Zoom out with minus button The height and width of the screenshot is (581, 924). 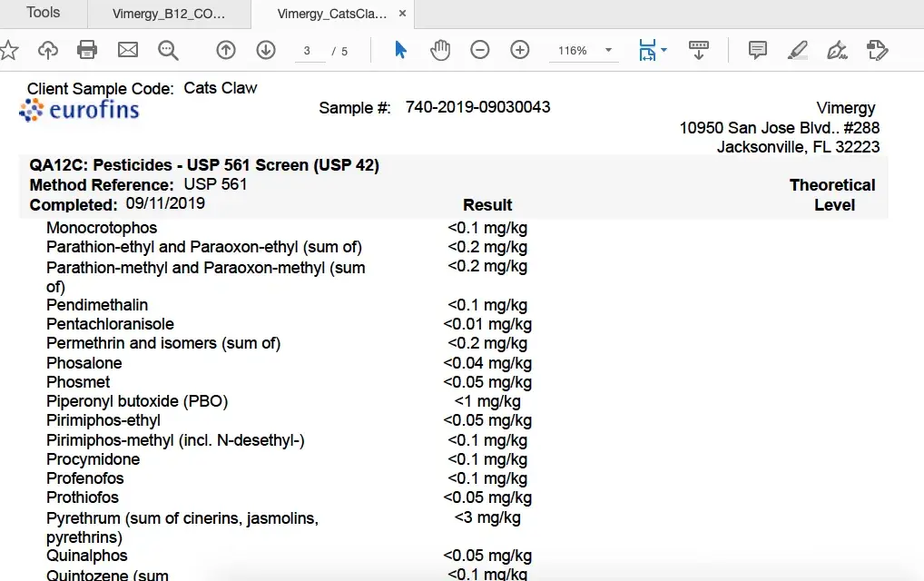click(x=480, y=50)
